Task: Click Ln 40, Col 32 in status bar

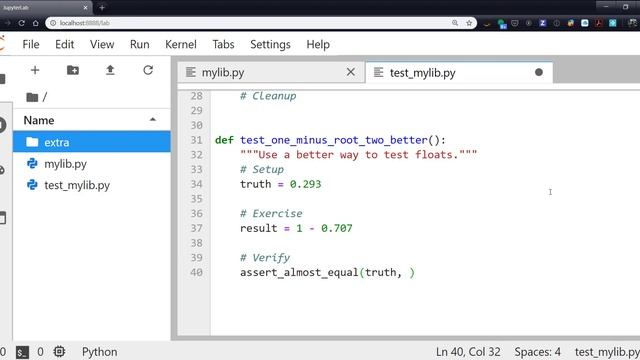Action: [x=468, y=352]
